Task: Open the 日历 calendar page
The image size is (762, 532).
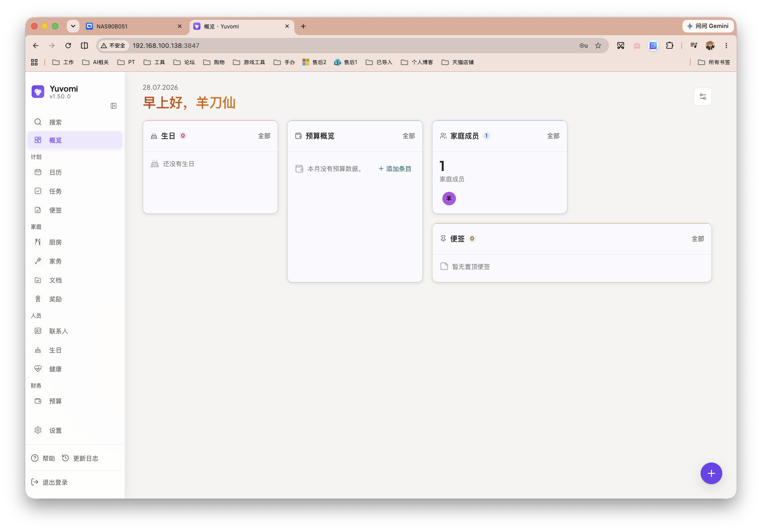Action: coord(75,172)
